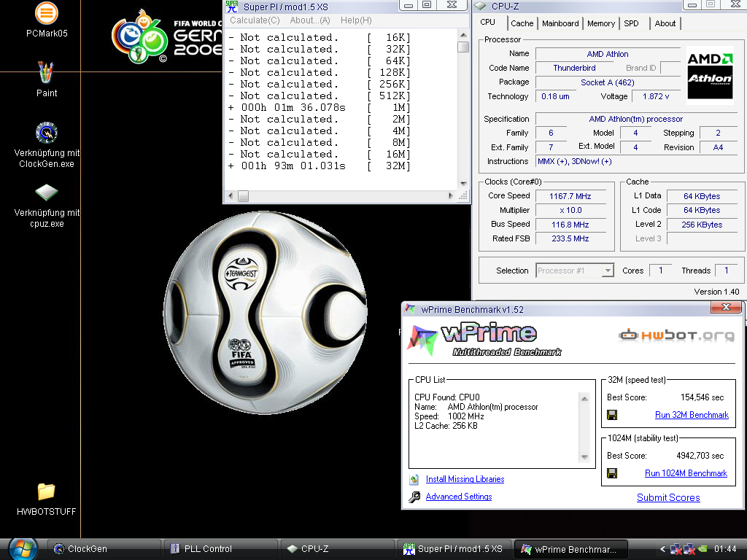The height and width of the screenshot is (560, 747).
Task: Click Run 32M Benchmark link
Action: [692, 415]
